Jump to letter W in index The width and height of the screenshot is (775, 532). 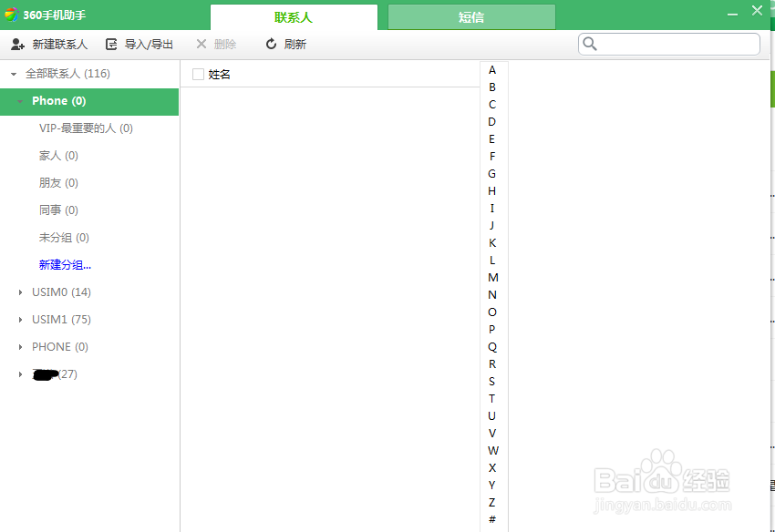point(493,451)
